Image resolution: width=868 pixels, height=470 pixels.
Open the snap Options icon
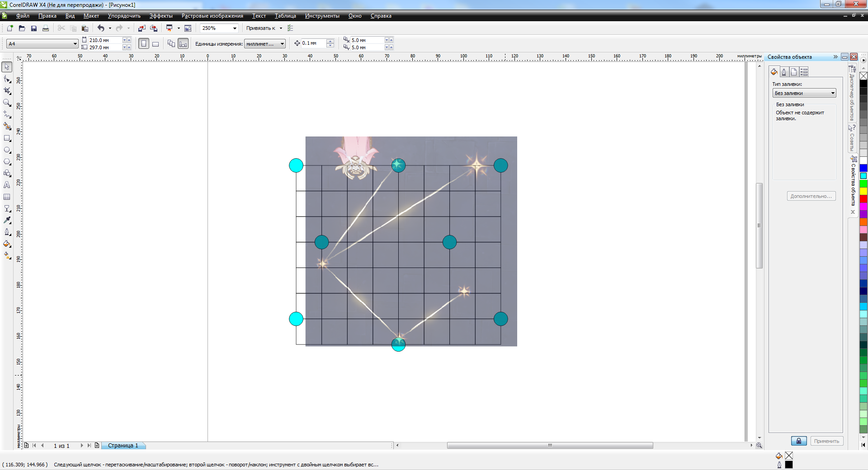[290, 28]
